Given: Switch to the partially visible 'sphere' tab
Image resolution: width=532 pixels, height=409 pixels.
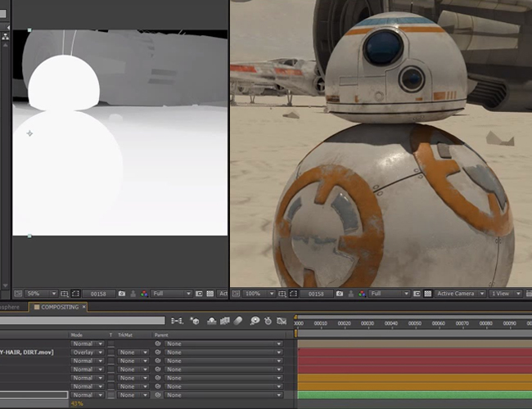Looking at the screenshot, I should coord(10,307).
